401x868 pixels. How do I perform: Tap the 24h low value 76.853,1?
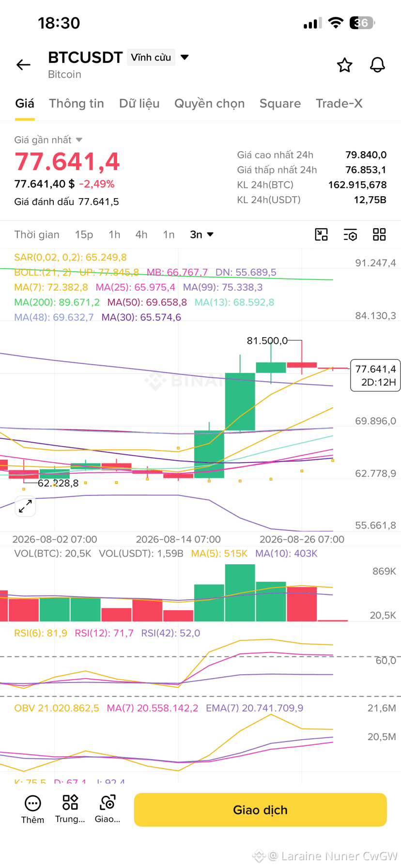366,170
